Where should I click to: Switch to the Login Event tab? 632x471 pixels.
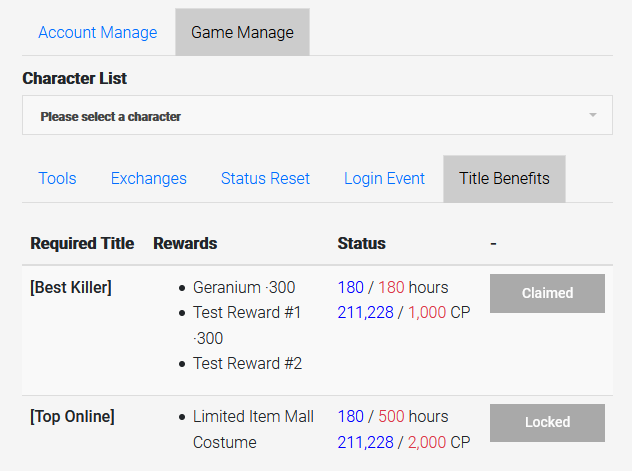384,178
